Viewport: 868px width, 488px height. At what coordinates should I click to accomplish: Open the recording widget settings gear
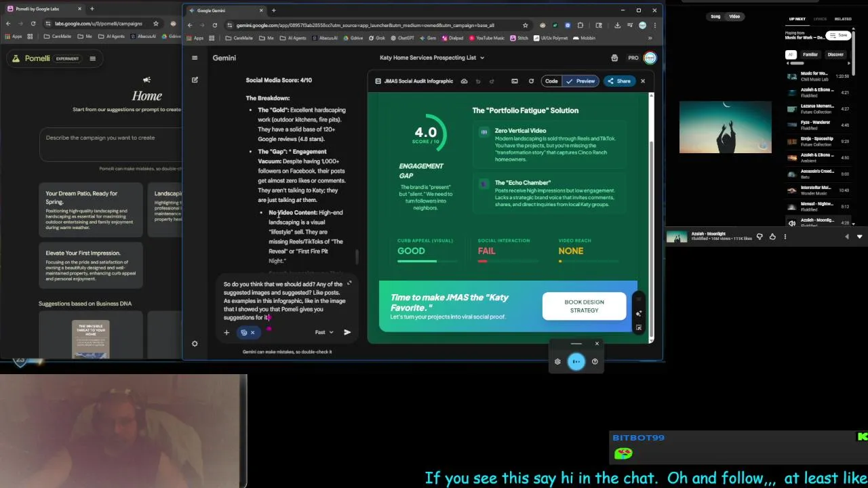tap(557, 362)
